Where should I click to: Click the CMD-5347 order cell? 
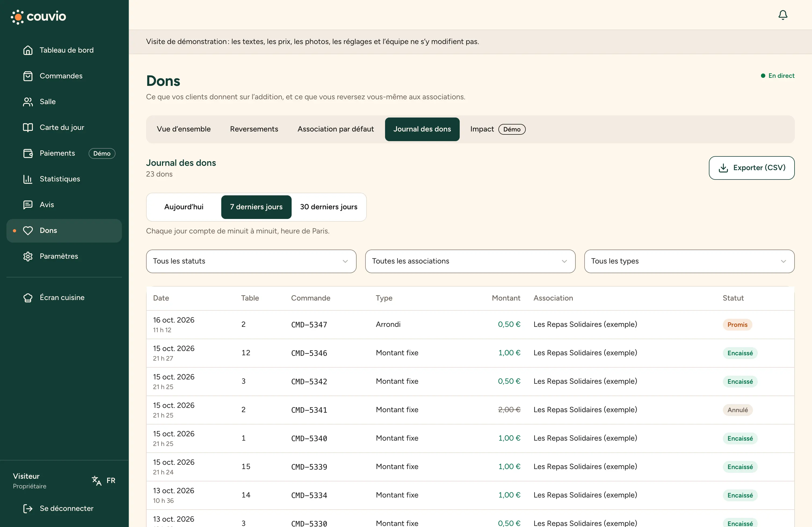(x=309, y=324)
